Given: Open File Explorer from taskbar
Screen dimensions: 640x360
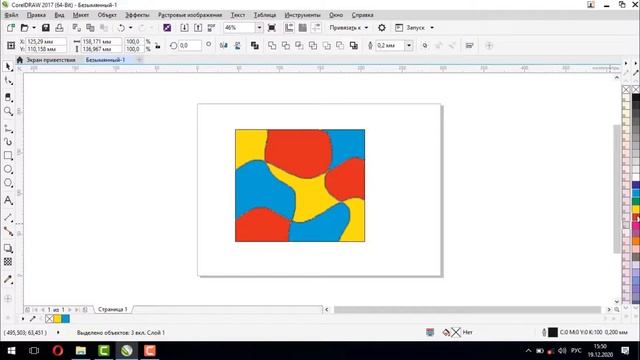Looking at the screenshot, I should (x=81, y=351).
